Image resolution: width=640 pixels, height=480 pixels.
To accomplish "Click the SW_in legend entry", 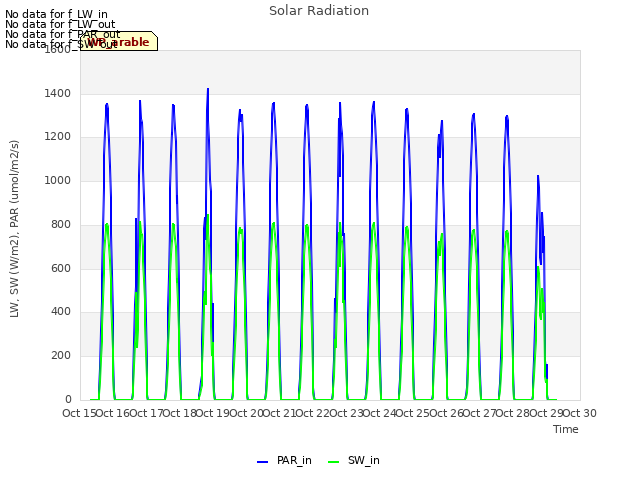I will 354,460.
